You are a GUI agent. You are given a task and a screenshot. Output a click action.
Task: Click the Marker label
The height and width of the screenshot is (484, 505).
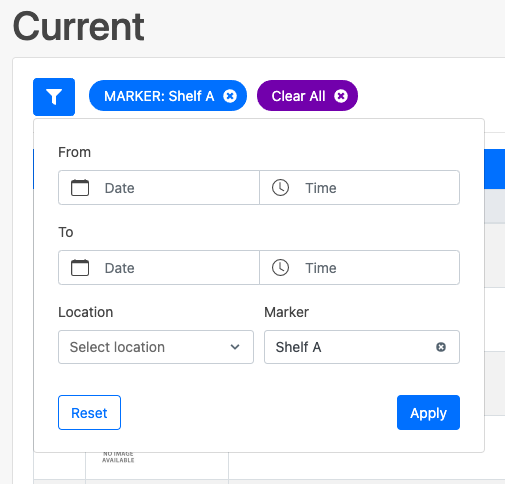[x=286, y=312]
